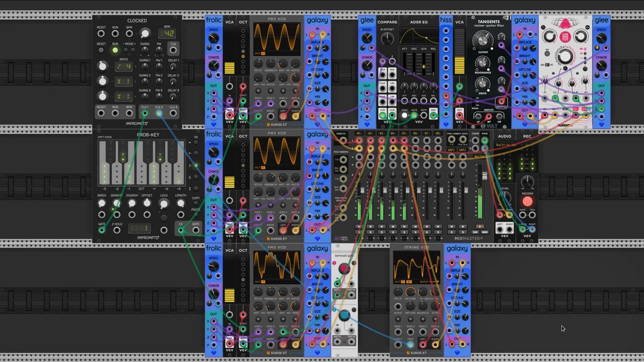Click the INDEX knob on Prob-Key
The height and width of the screenshot is (362, 644).
tap(102, 203)
